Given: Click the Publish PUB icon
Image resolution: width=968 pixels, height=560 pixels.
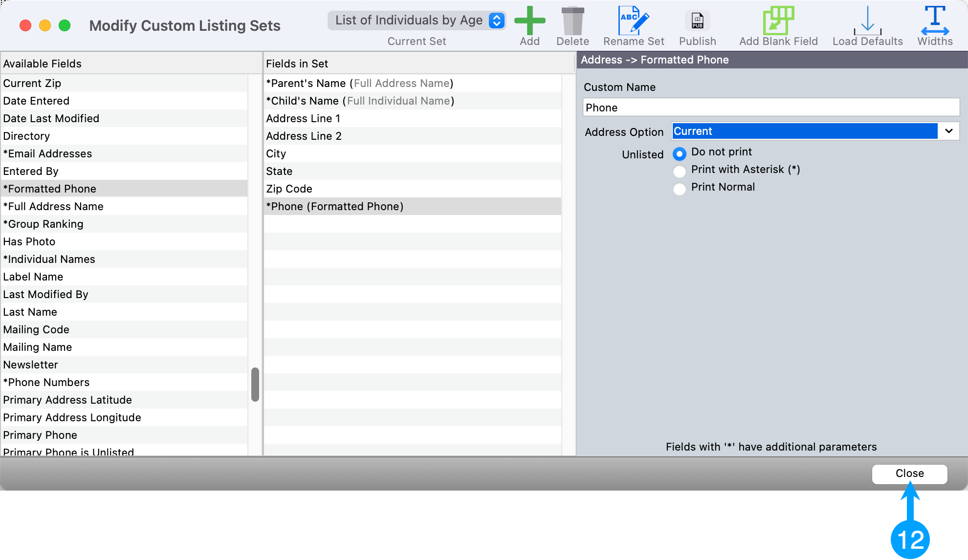Looking at the screenshot, I should [697, 21].
